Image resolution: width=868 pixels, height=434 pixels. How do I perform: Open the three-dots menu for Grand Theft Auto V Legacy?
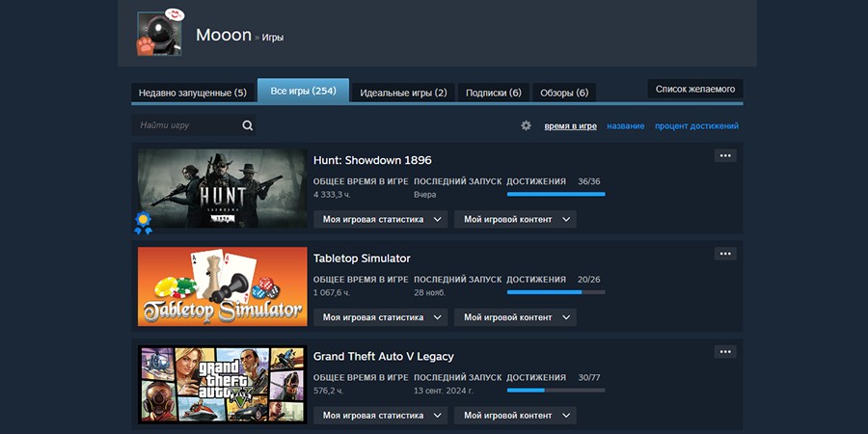tap(725, 351)
